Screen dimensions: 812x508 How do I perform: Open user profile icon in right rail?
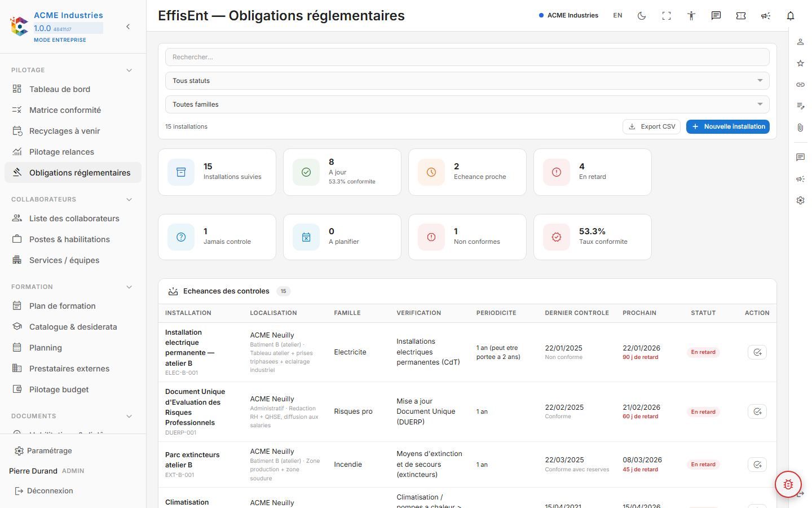coord(800,42)
